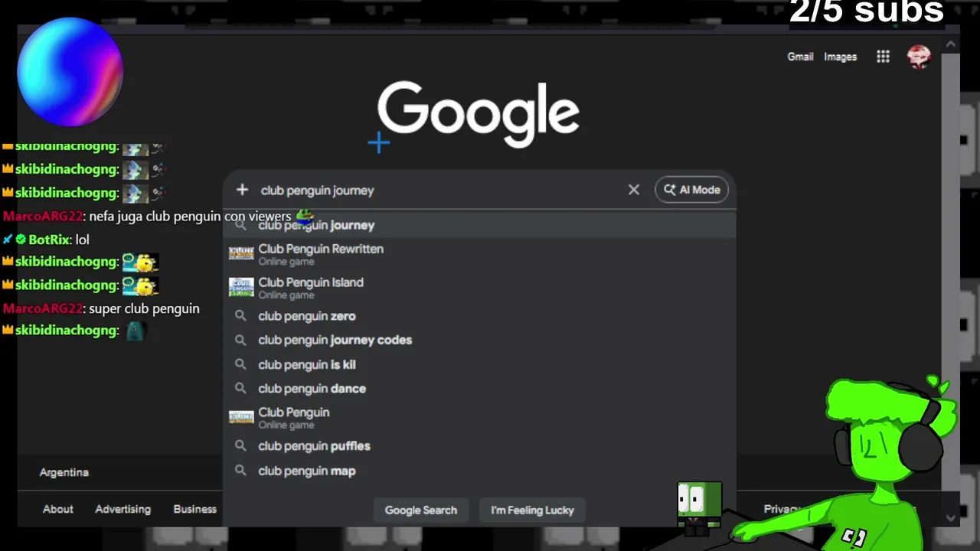980x551 pixels.
Task: Click the magnifier icon beside club penguin dance
Action: [240, 389]
